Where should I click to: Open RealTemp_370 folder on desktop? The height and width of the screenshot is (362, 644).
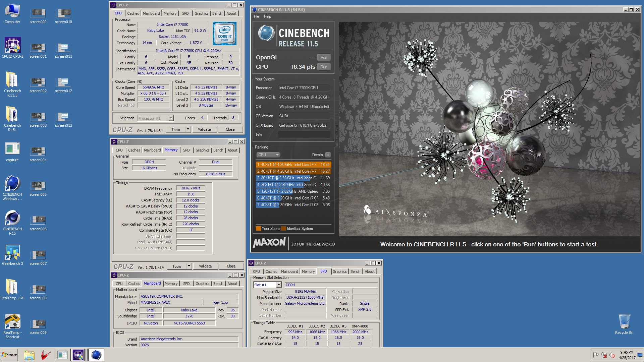(x=12, y=290)
